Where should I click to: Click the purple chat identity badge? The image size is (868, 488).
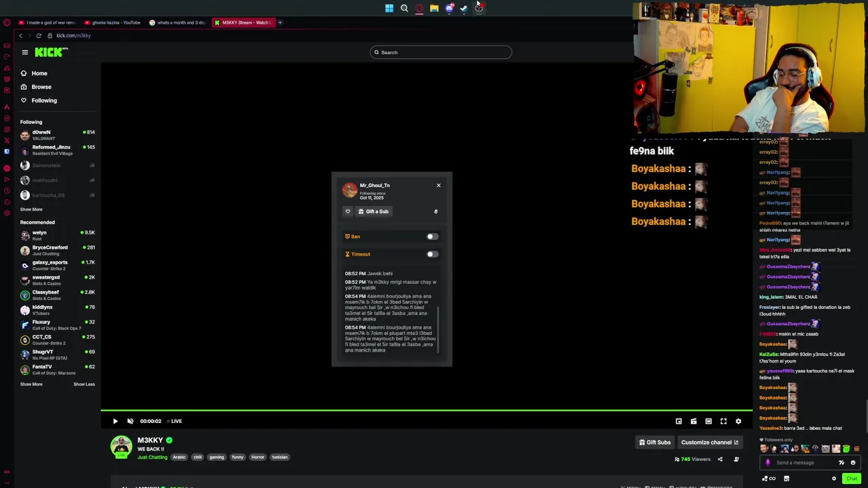[x=768, y=463]
